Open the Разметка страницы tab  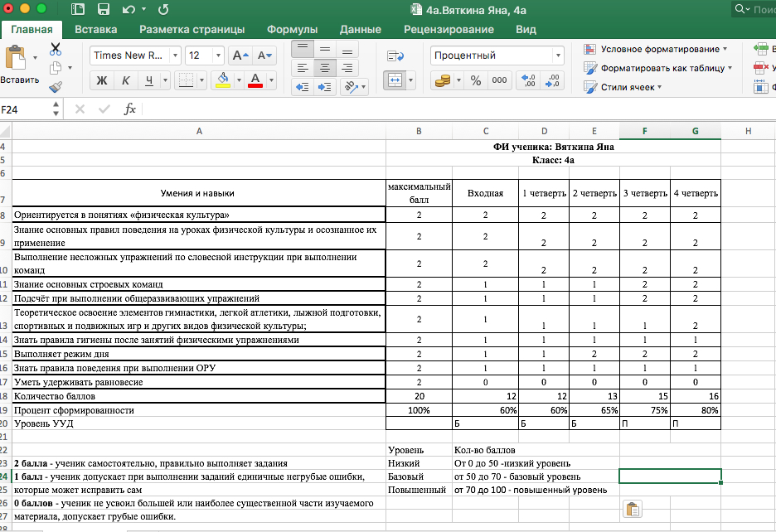tap(192, 29)
